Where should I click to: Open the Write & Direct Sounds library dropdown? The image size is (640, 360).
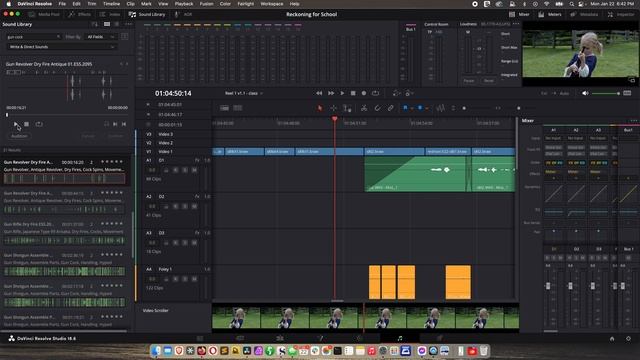[61, 47]
